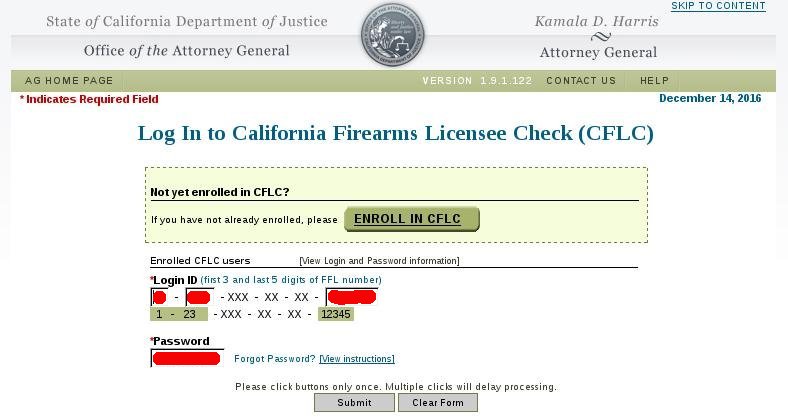
Task: Open the AG Home Page menu item
Action: 69,80
